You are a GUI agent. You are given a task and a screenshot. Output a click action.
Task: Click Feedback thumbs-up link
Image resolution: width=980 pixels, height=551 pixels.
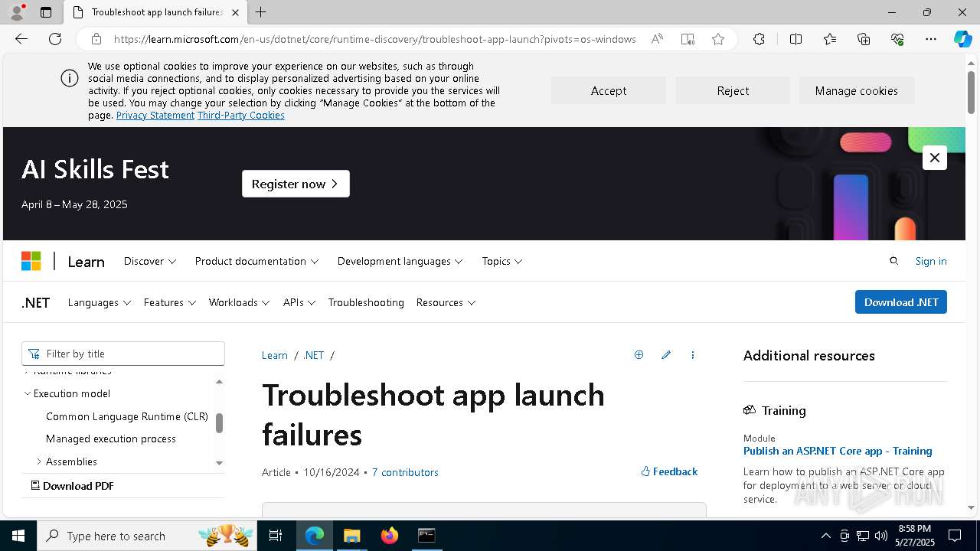(669, 471)
